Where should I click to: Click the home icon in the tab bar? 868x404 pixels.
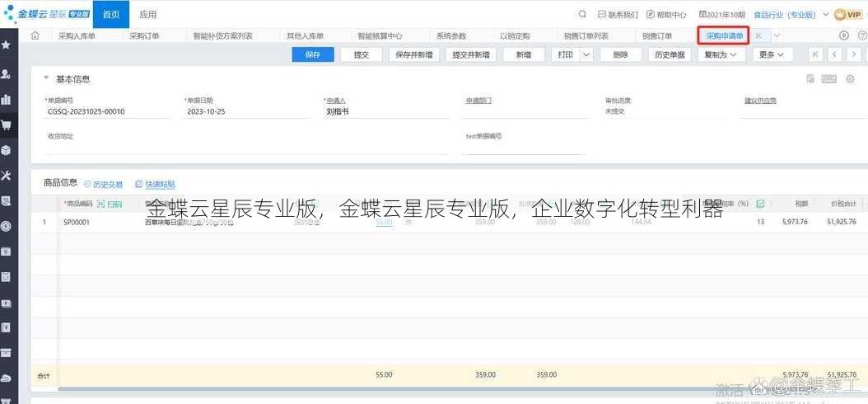pyautogui.click(x=35, y=35)
